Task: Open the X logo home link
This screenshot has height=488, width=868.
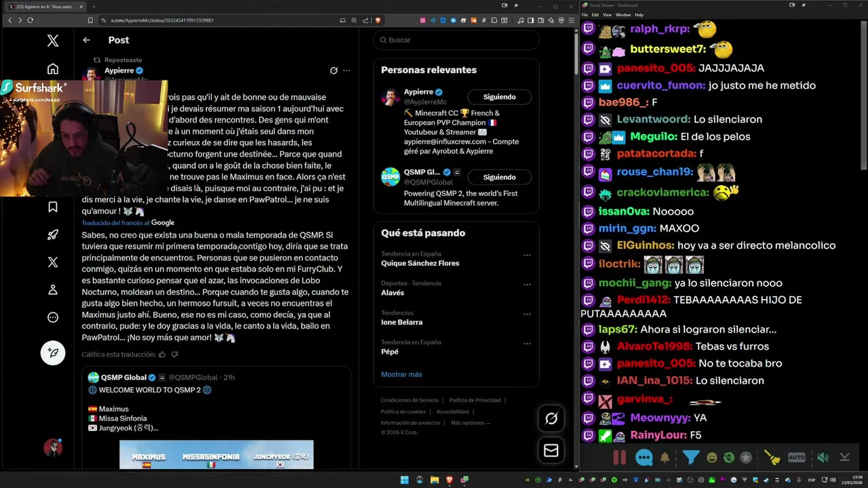Action: [53, 41]
